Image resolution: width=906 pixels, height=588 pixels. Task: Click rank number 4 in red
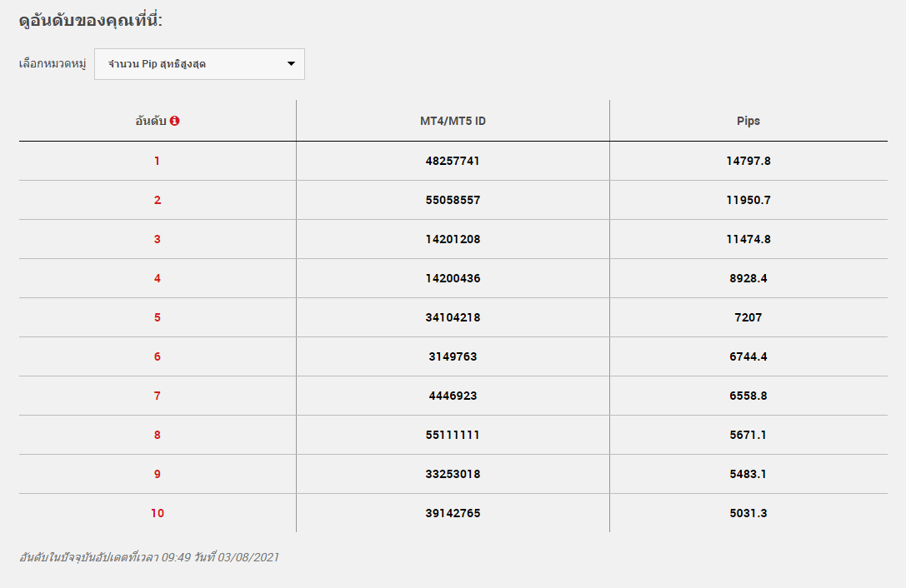click(158, 278)
